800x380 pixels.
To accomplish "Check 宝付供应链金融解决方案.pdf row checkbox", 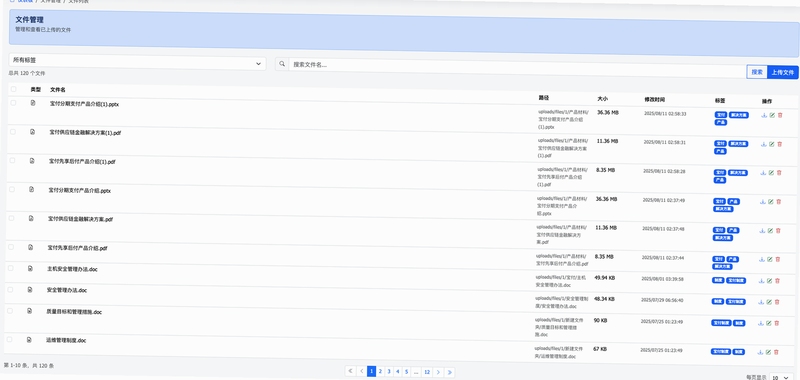I will coord(11,218).
